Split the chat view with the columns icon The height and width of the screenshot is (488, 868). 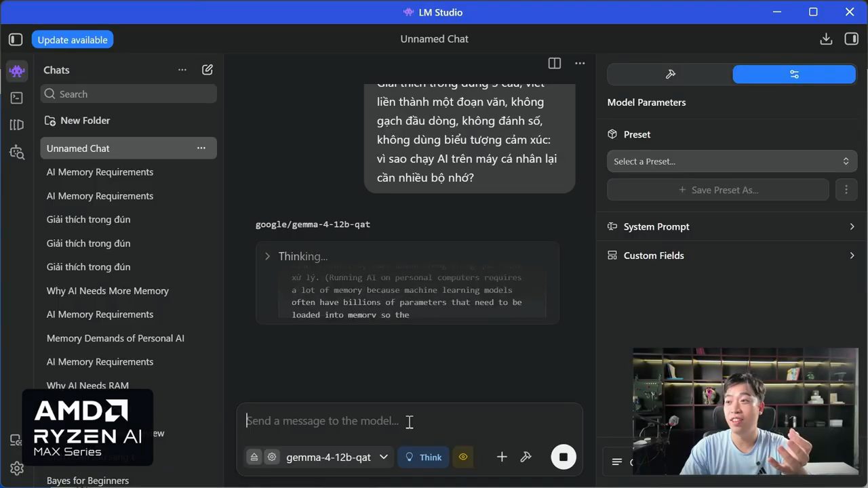555,63
